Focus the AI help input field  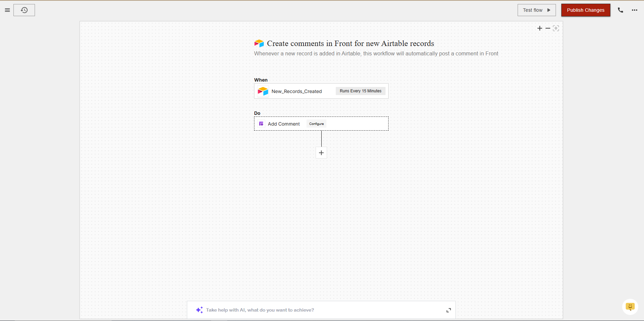click(x=321, y=310)
